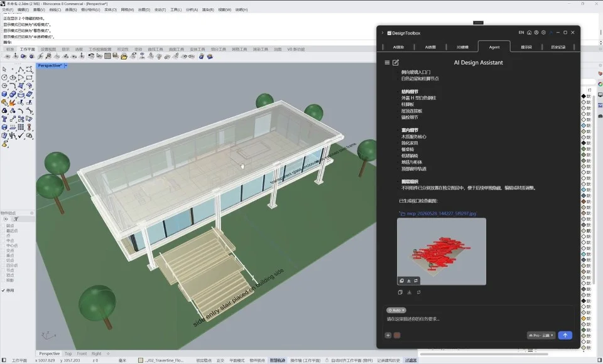
Task: Click 过滤器 filter button in the status bar
Action: (x=411, y=360)
